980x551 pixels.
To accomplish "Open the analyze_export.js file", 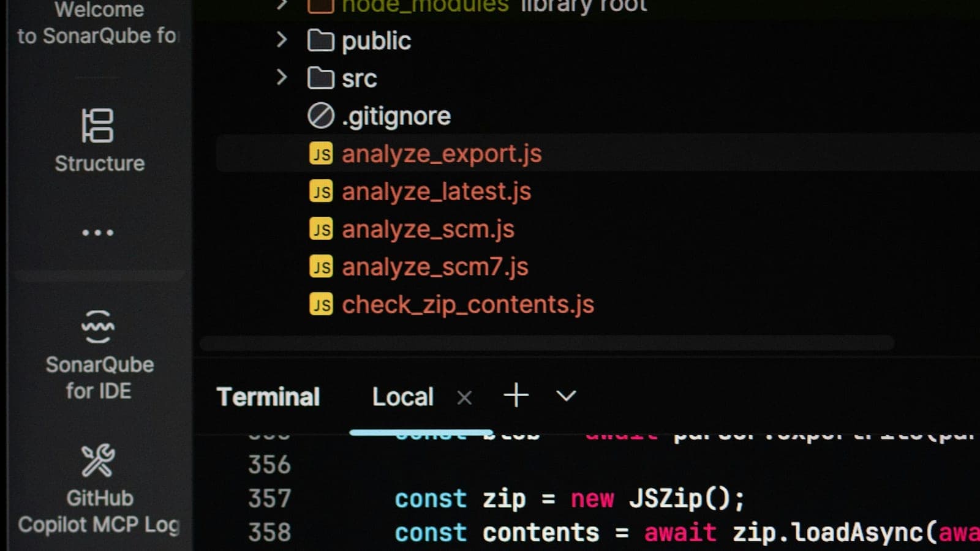I will click(x=442, y=154).
